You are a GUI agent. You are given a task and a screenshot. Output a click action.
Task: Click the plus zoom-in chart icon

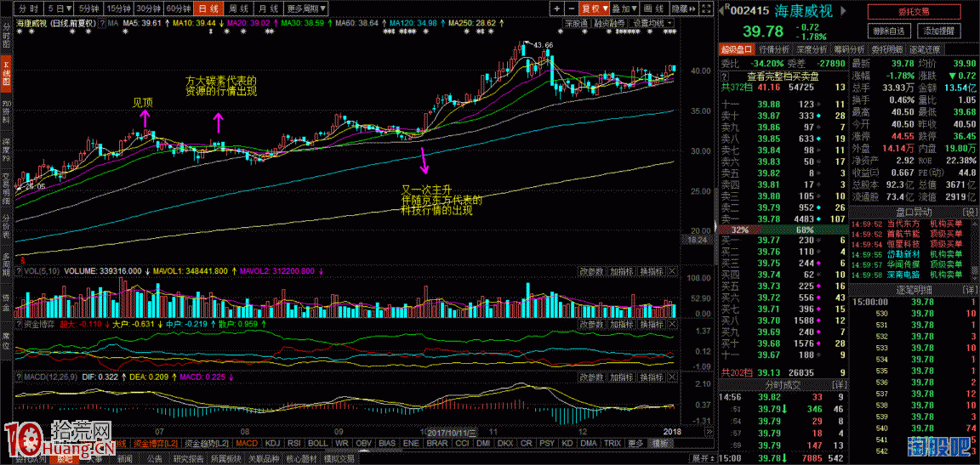click(x=556, y=8)
